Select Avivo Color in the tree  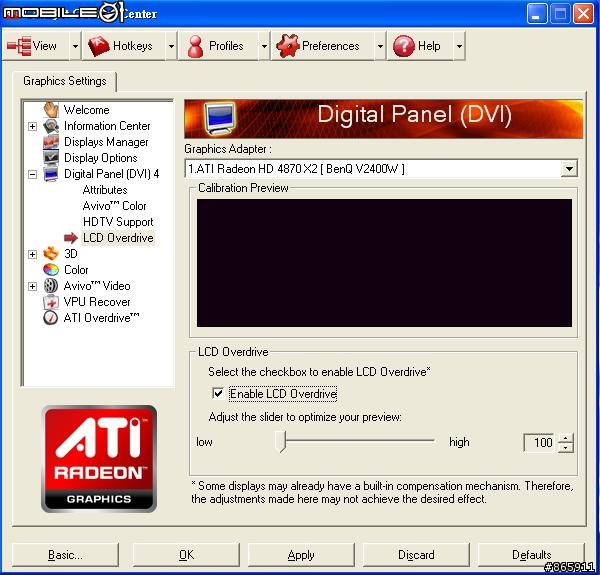(114, 206)
